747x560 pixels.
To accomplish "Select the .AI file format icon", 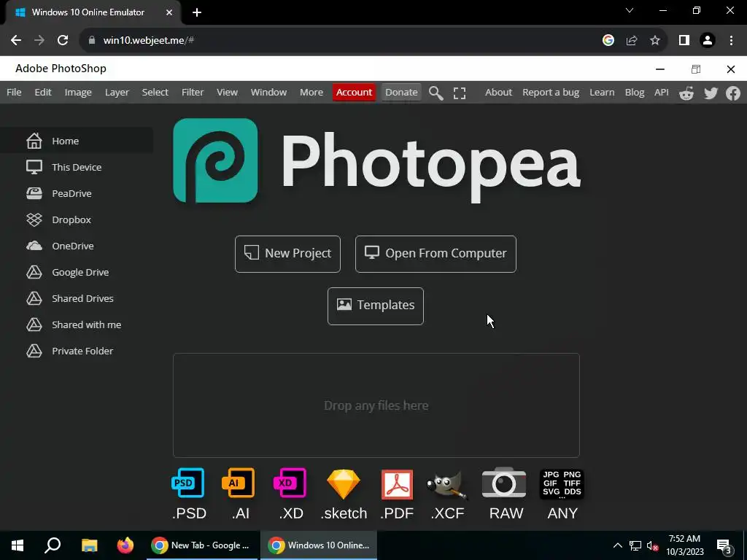I will (239, 483).
